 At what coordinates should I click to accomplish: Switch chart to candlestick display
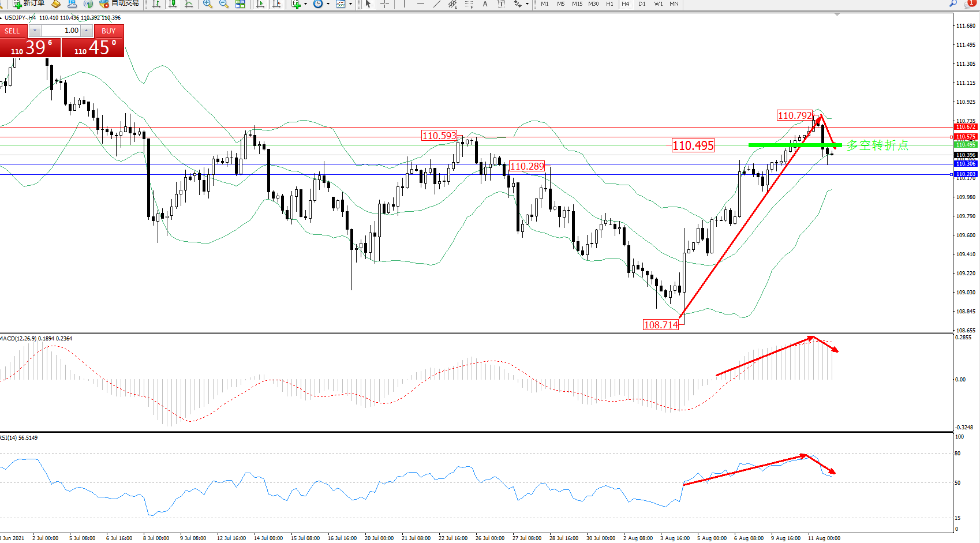click(x=173, y=4)
